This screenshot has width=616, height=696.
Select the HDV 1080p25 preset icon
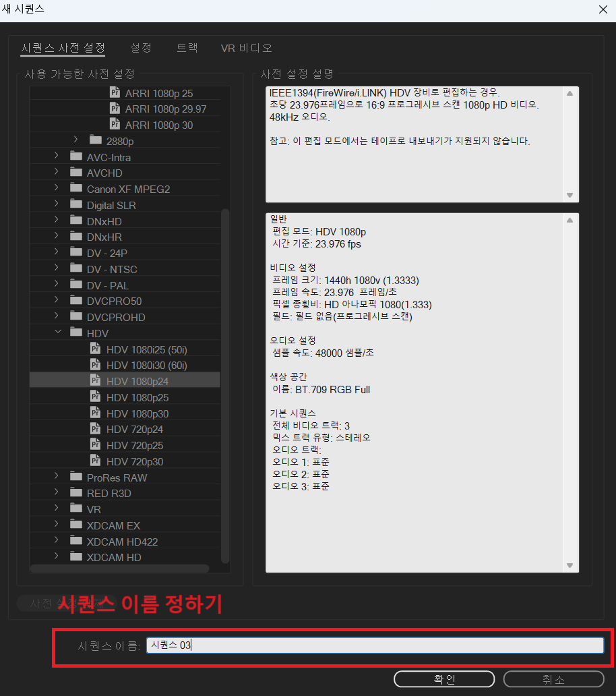point(96,396)
